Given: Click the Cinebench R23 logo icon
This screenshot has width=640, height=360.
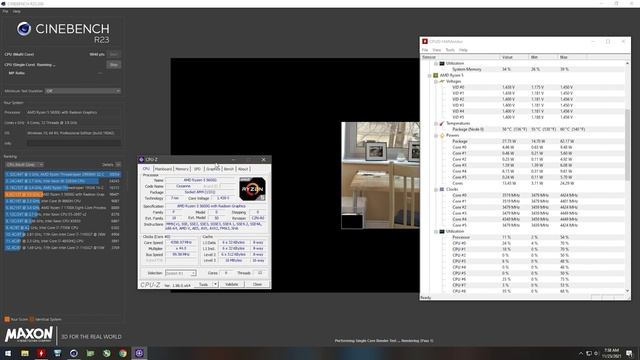Looking at the screenshot, I should click(x=24, y=29).
